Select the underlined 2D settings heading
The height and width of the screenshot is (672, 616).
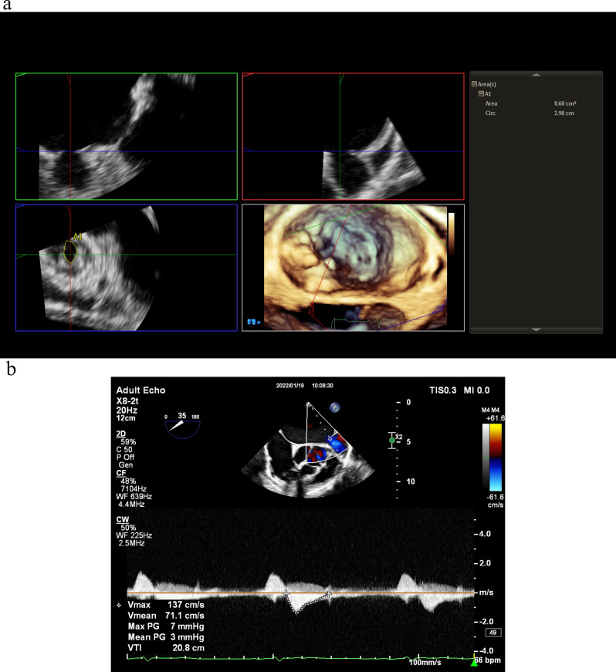point(121,434)
